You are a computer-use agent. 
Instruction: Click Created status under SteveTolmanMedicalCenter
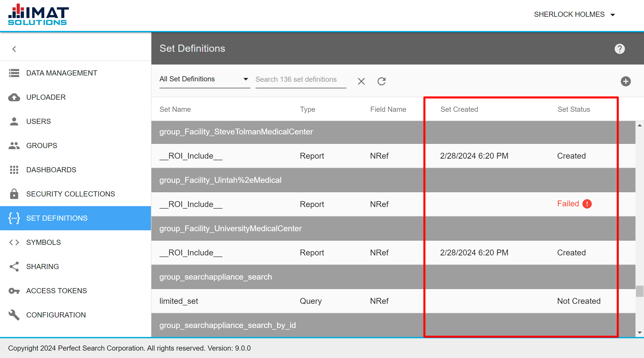(571, 156)
